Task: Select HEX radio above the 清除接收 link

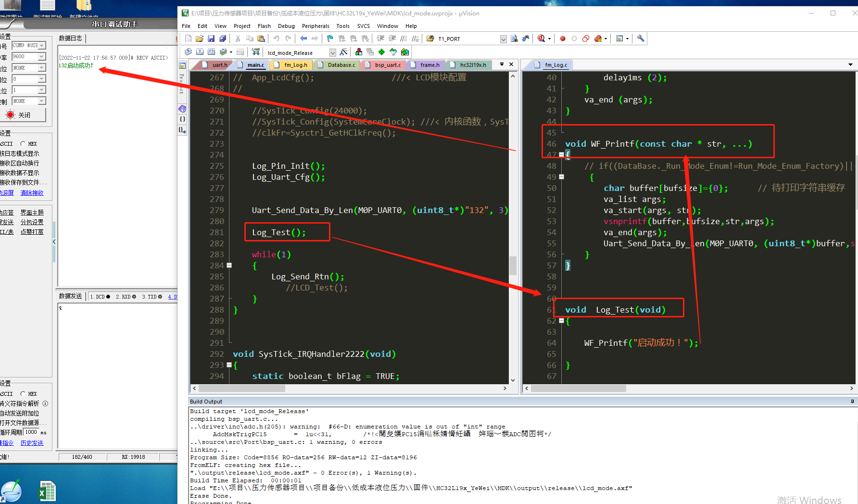Action: tap(23, 144)
